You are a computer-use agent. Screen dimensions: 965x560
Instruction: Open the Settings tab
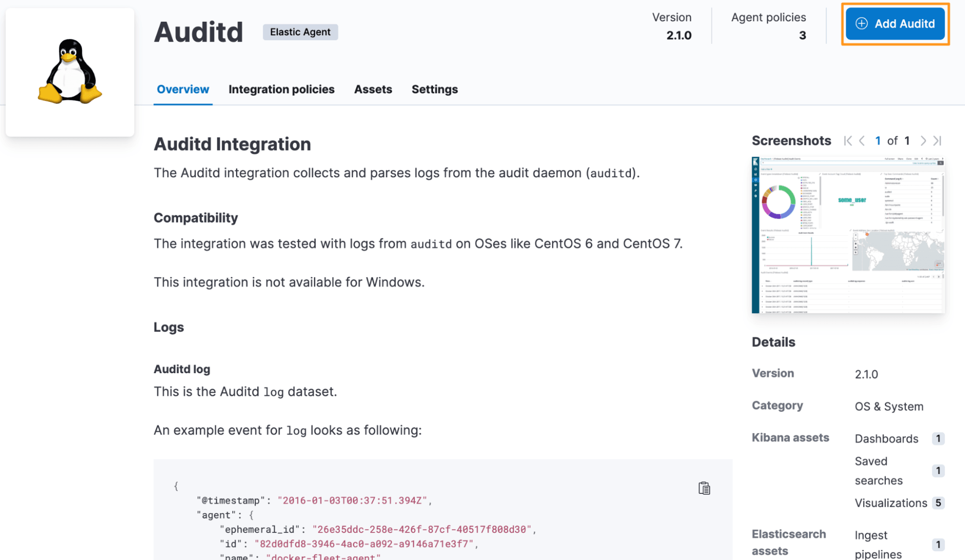click(x=434, y=89)
